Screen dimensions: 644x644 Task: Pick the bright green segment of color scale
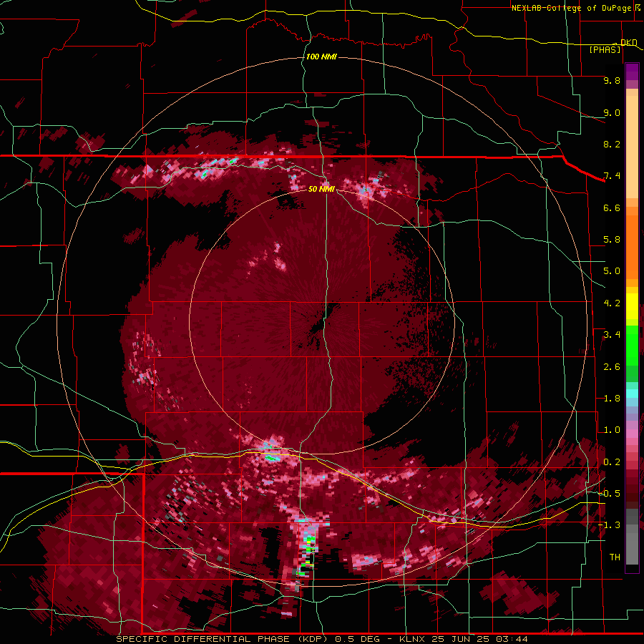(632, 345)
